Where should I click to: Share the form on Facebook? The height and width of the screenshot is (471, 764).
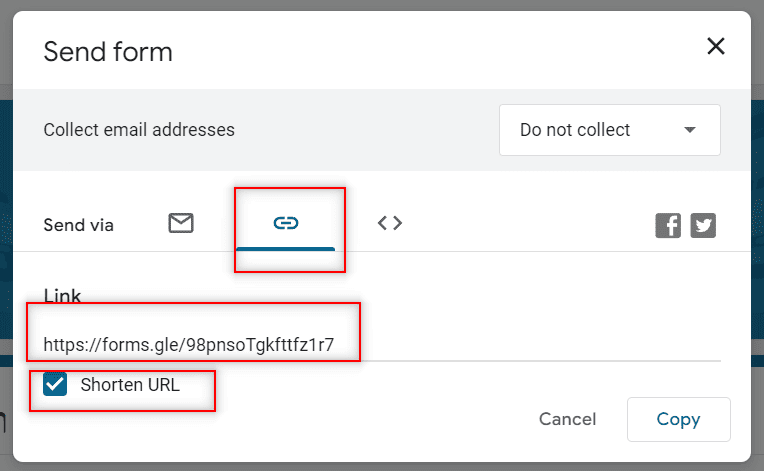coord(668,225)
